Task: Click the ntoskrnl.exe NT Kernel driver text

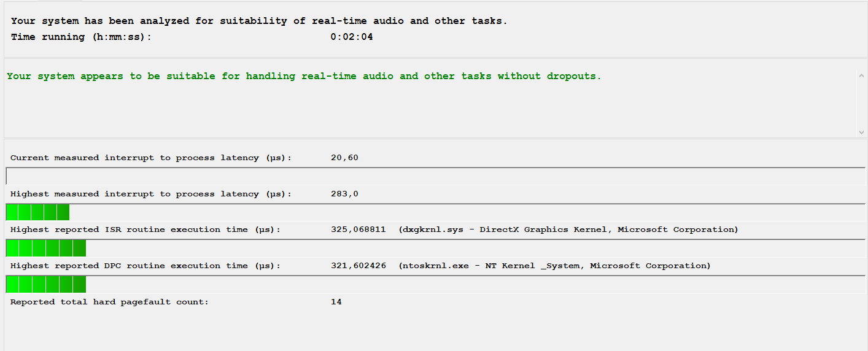Action: [x=554, y=266]
